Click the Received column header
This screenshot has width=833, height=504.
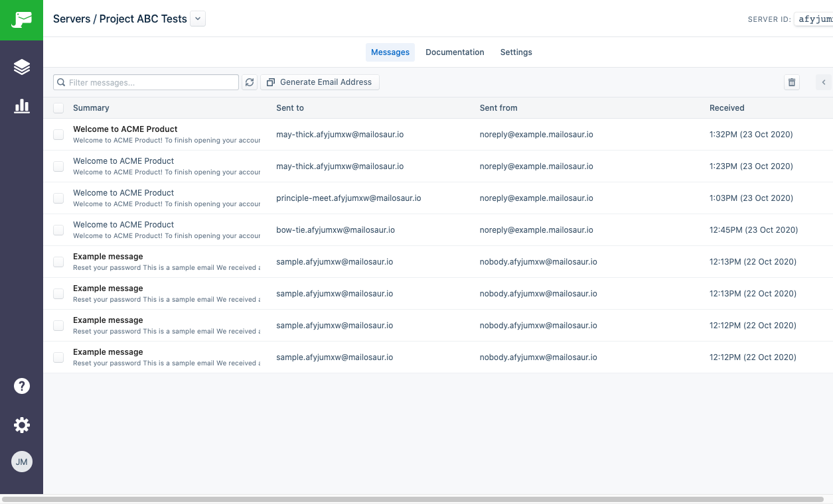coord(727,108)
